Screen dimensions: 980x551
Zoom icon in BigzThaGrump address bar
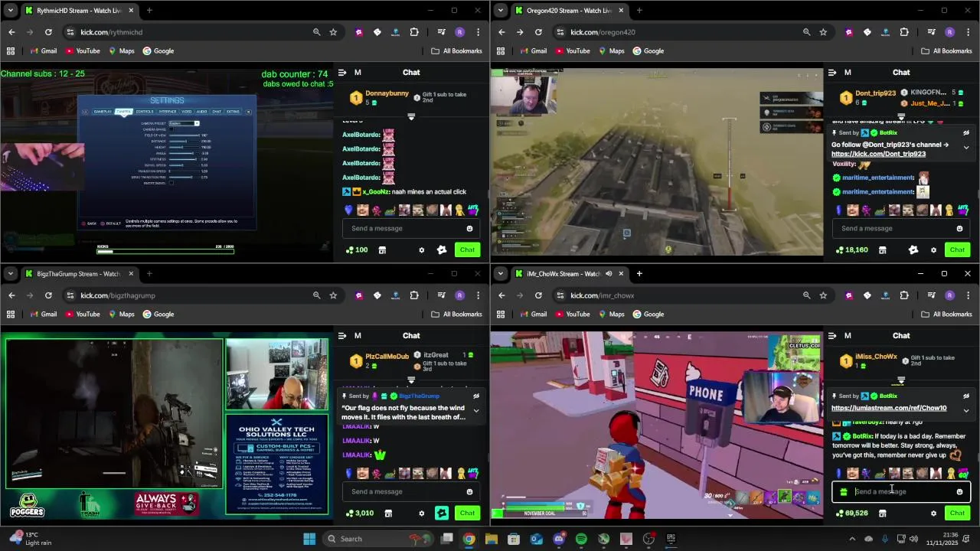pos(316,295)
